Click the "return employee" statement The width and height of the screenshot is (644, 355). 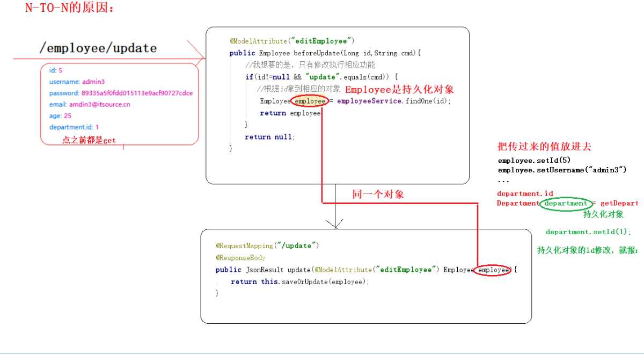point(290,113)
